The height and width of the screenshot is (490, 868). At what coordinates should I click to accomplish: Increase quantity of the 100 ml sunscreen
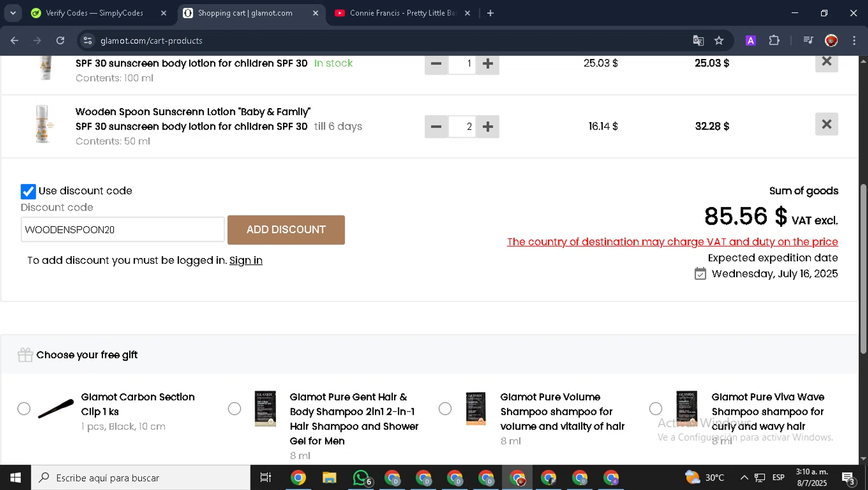pyautogui.click(x=488, y=64)
